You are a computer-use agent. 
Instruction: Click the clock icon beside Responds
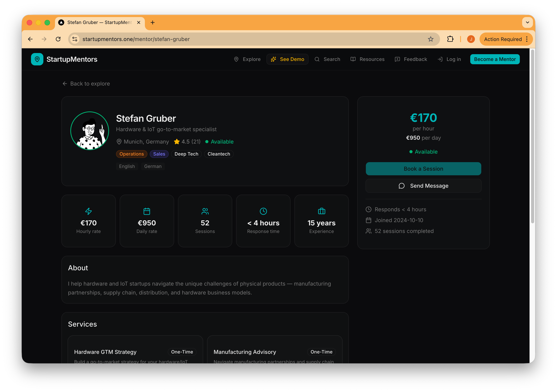click(369, 209)
